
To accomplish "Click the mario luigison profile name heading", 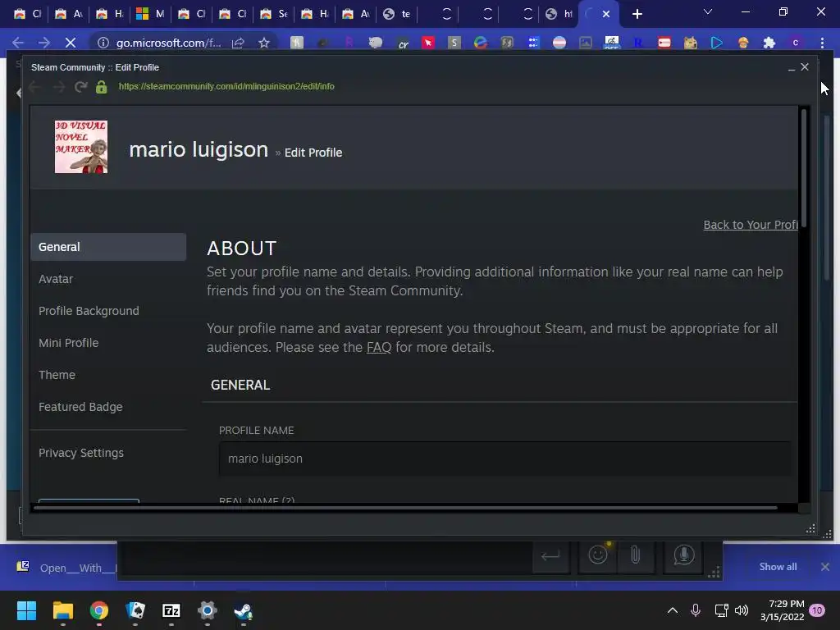I will [199, 149].
